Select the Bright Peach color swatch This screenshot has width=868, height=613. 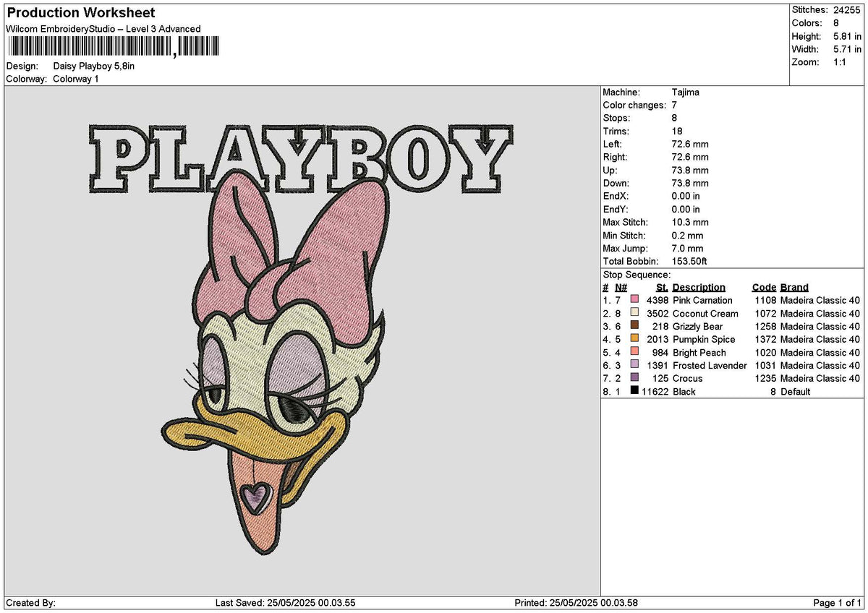tap(634, 352)
